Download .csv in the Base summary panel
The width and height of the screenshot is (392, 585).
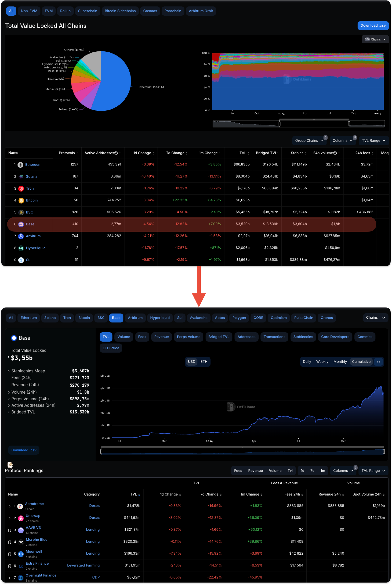[24, 450]
